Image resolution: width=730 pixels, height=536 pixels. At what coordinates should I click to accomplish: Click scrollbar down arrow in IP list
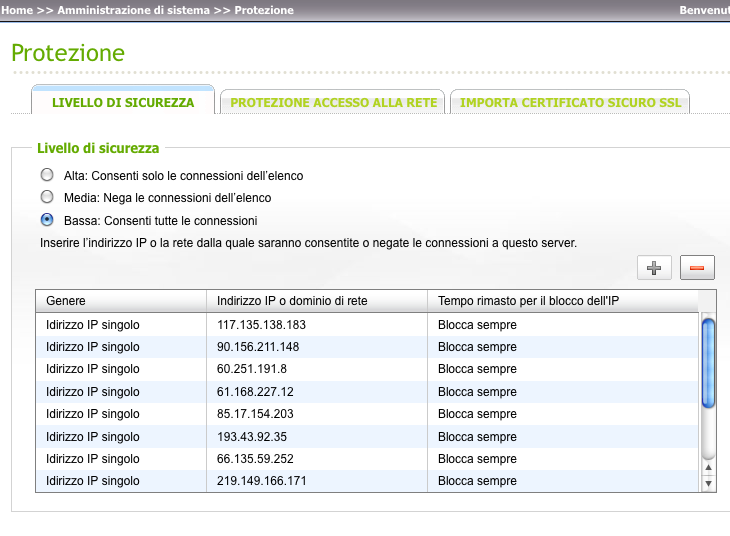tap(709, 484)
